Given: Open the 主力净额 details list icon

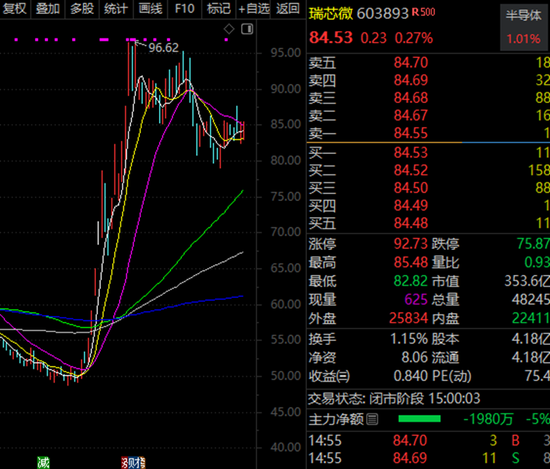Looking at the screenshot, I should tap(372, 419).
